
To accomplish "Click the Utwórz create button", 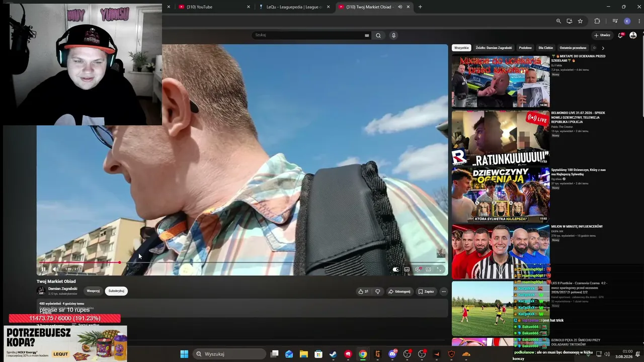I will tap(602, 35).
